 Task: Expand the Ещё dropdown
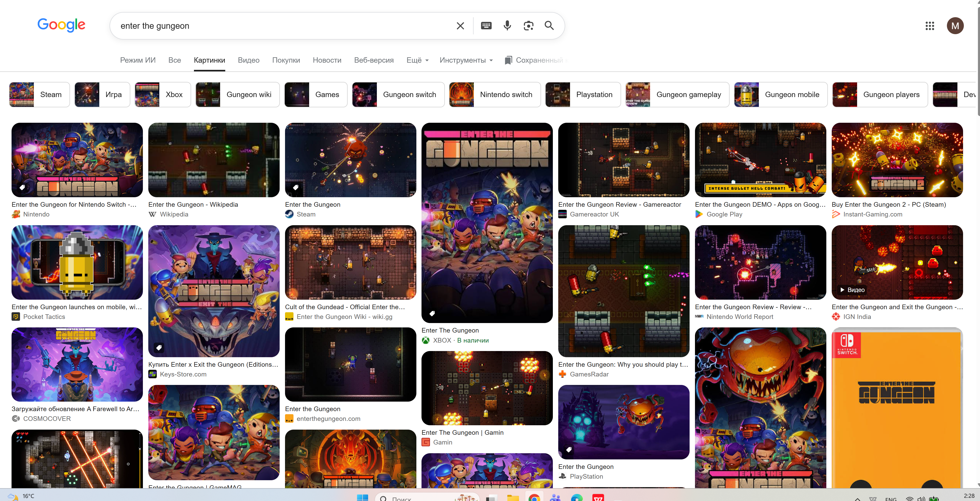click(417, 60)
